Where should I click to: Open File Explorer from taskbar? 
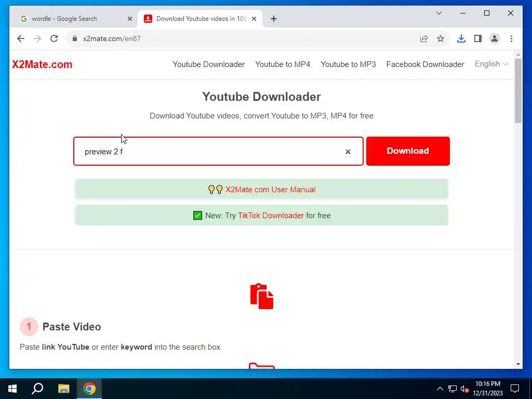coord(63,389)
